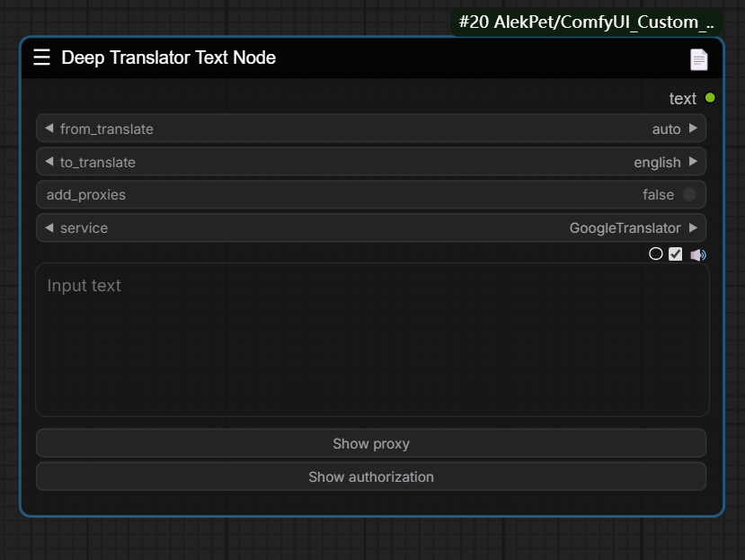The image size is (745, 560).
Task: Click the #20 AlekPet/ComfyUI_Custom badge
Action: (586, 22)
